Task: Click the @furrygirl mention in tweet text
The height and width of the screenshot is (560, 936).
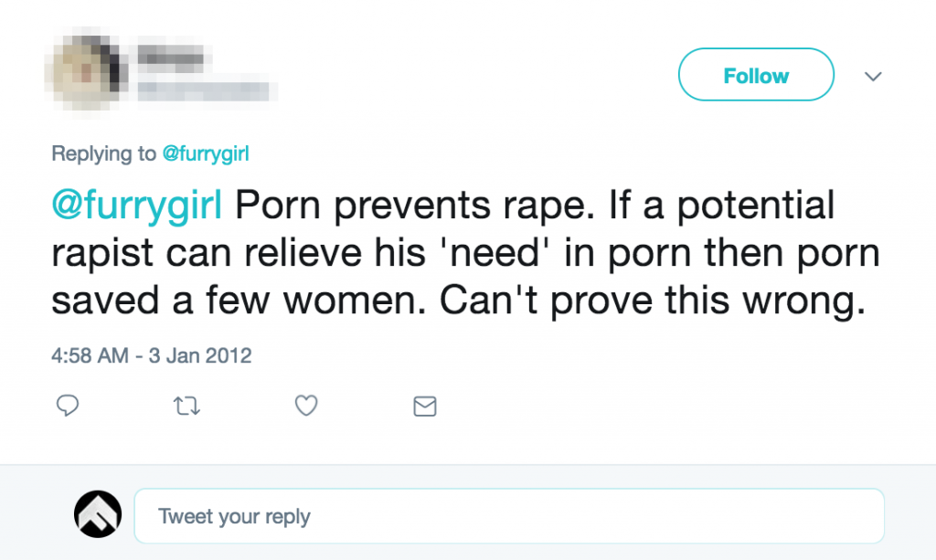Action: coord(137,206)
